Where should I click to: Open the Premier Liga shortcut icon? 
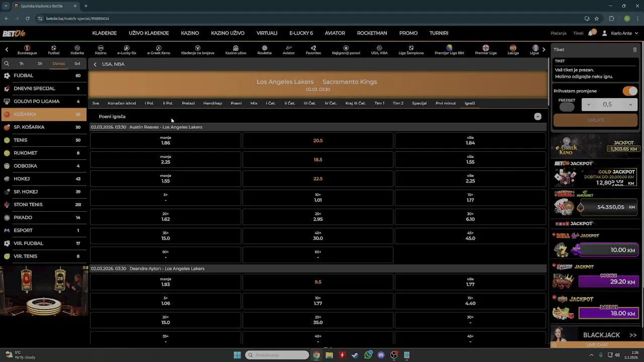[486, 50]
